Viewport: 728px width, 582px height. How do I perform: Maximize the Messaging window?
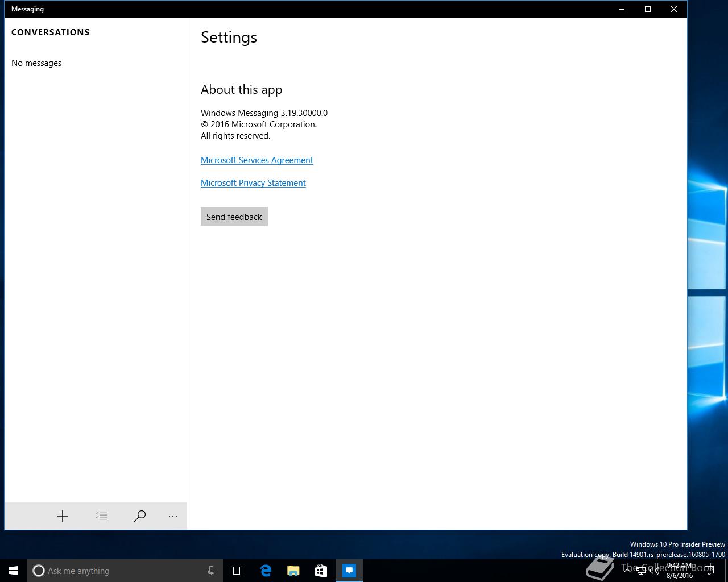point(648,9)
